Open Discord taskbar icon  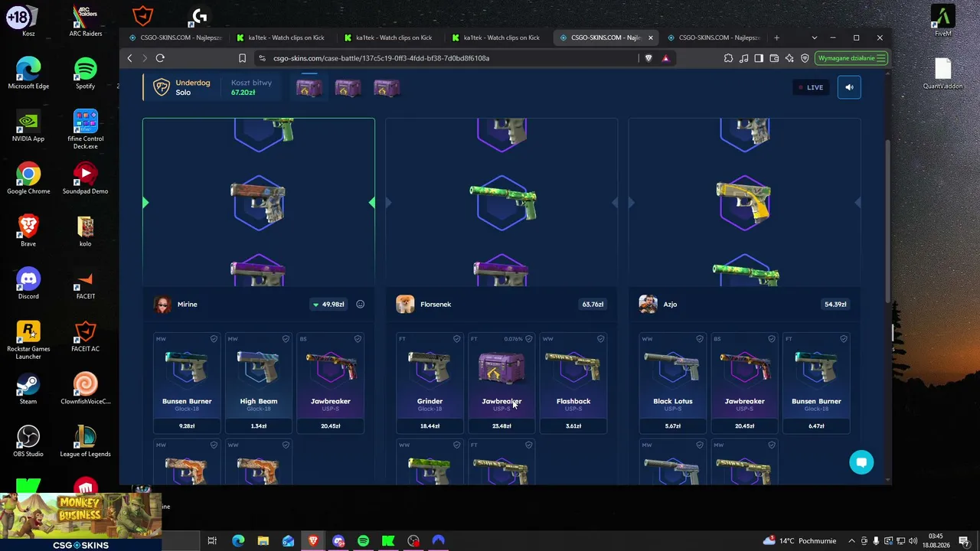pos(338,541)
